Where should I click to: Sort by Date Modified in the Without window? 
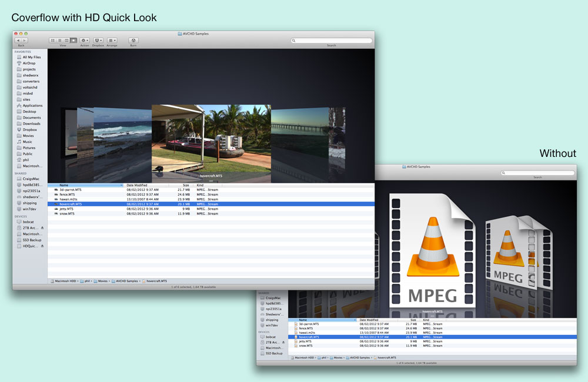click(x=378, y=320)
